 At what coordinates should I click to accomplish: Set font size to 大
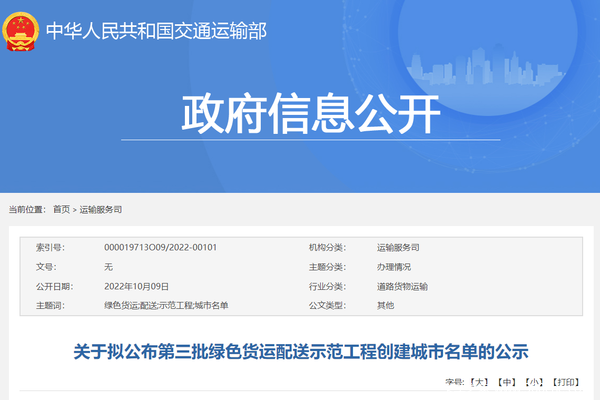[481, 382]
